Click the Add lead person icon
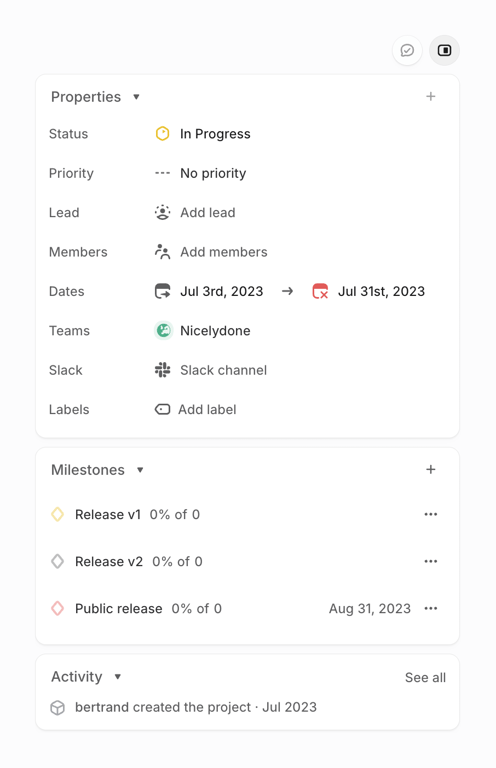This screenshot has width=496, height=768. tap(163, 213)
